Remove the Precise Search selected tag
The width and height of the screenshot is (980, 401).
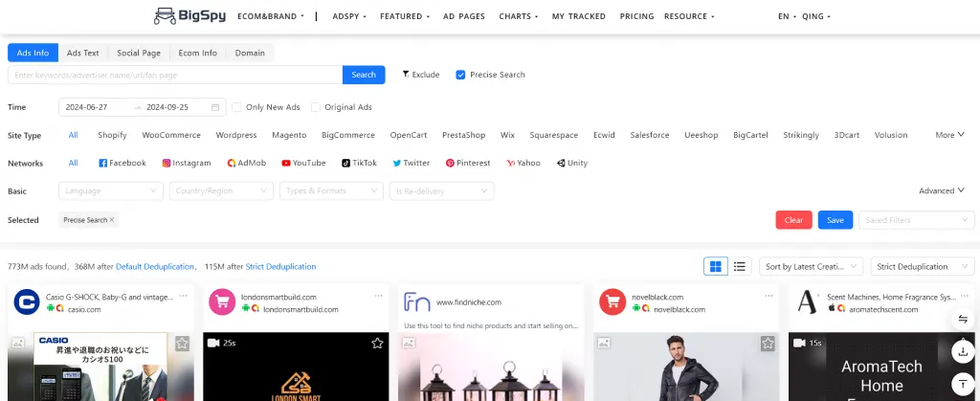(112, 220)
